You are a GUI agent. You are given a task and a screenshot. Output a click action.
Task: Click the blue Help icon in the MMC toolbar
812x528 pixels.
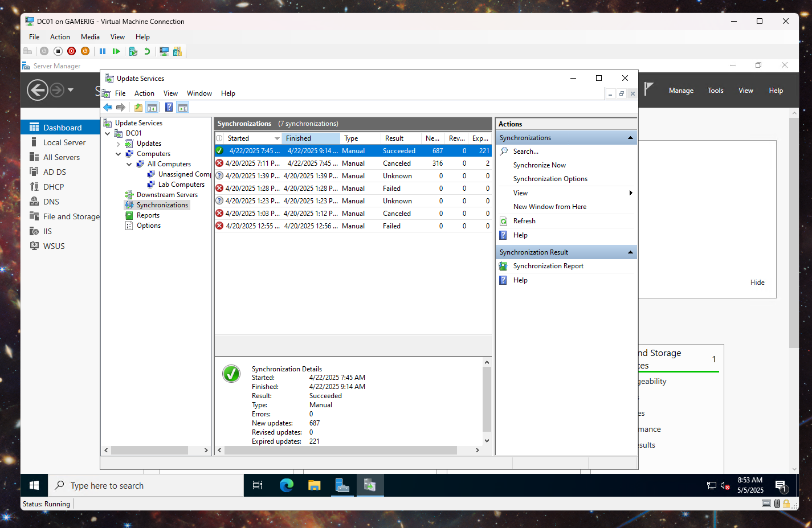coord(169,107)
